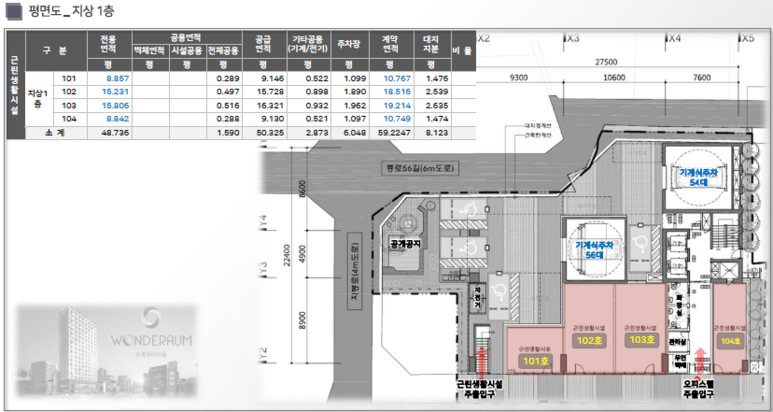
Task: Select the 8.857 exclusive area value
Action: click(x=117, y=78)
